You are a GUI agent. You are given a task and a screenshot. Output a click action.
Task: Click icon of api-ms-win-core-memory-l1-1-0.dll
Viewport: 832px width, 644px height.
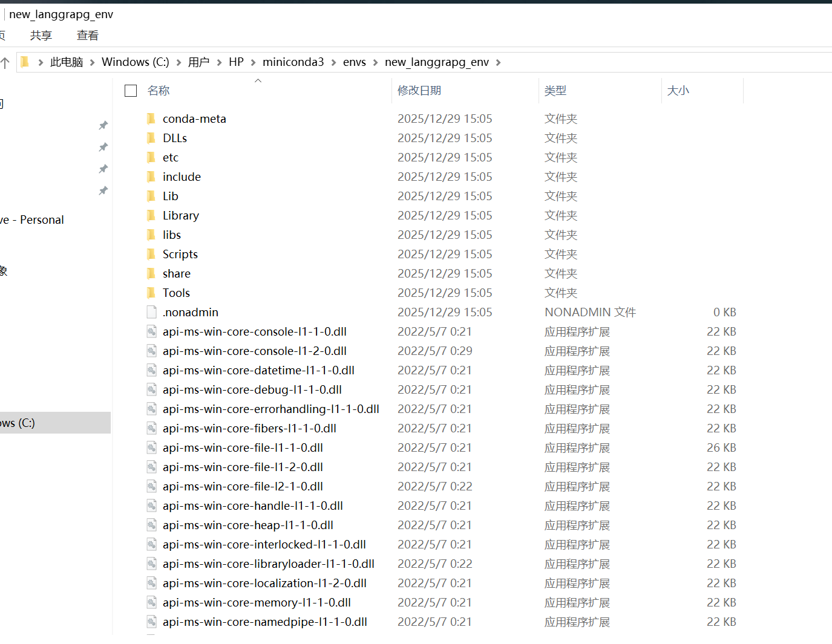click(151, 602)
